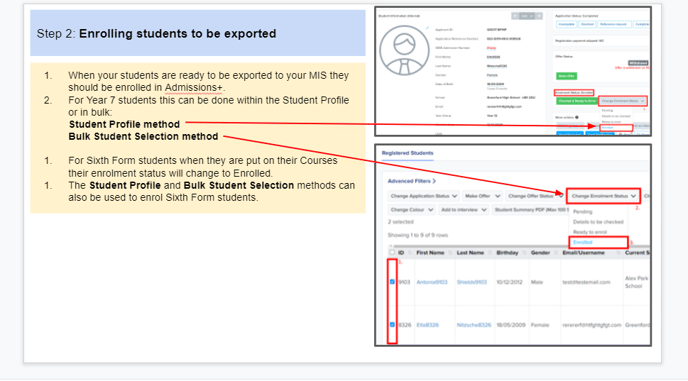This screenshot has height=381, width=688.
Task: Click the Checked application status pill
Action: (587, 24)
